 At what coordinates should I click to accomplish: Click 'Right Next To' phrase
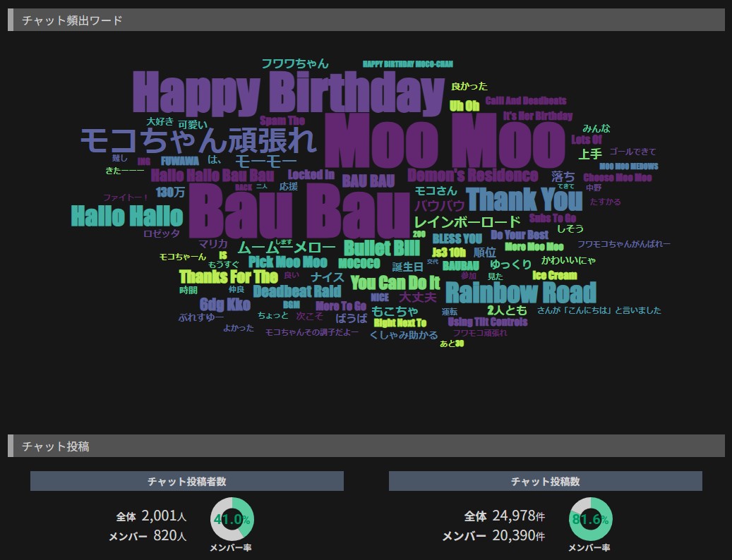coord(400,322)
